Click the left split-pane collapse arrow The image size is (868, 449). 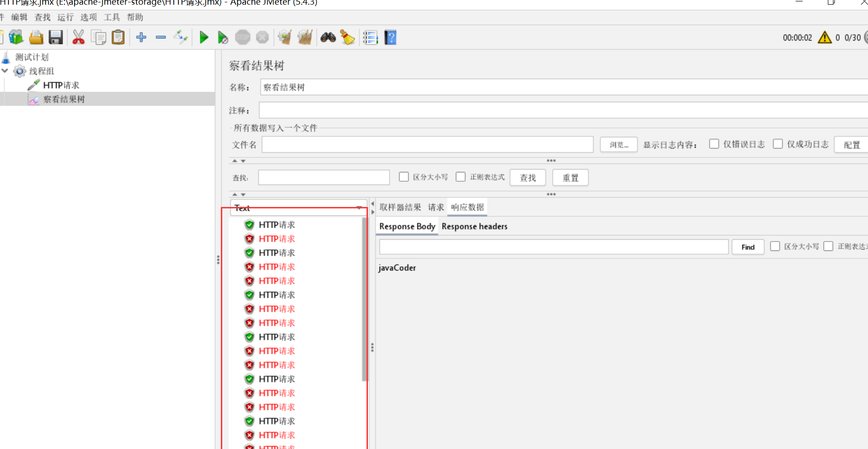pos(372,204)
